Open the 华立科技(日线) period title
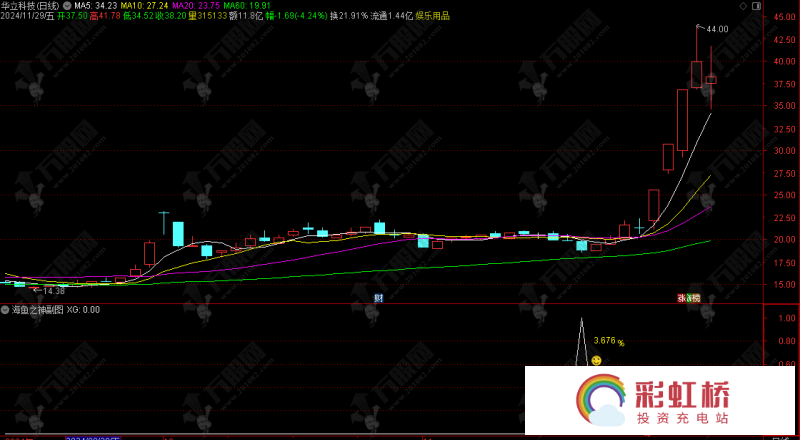 [x=32, y=6]
